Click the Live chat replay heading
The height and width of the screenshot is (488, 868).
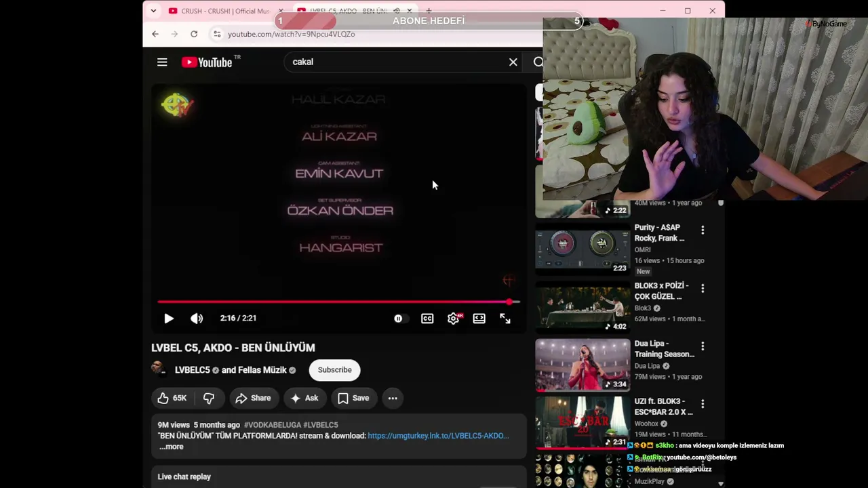[x=184, y=477]
